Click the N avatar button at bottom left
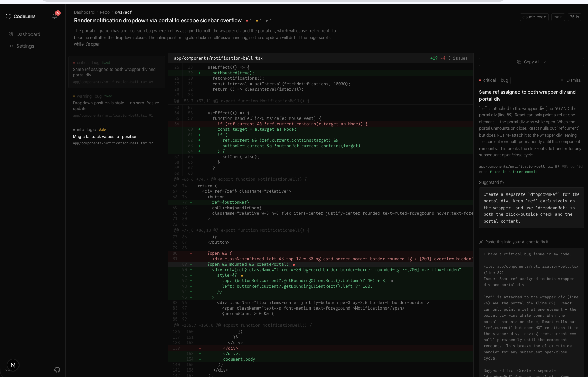This screenshot has height=377, width=588. coord(13,365)
